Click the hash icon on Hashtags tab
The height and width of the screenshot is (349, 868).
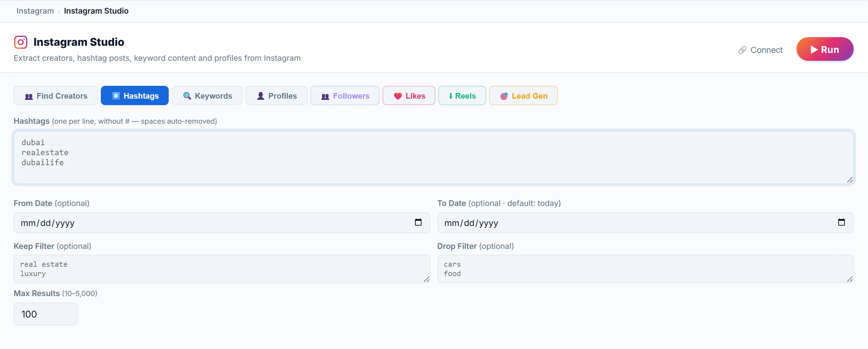116,96
